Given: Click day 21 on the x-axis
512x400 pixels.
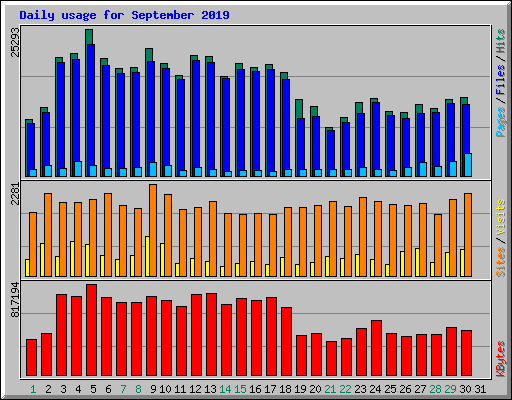Looking at the screenshot, I should [330, 389].
